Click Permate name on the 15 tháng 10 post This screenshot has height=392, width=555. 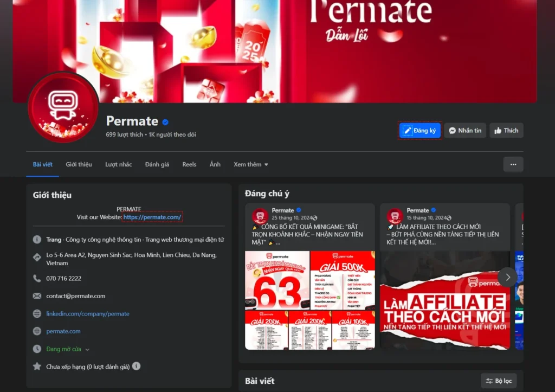[418, 210]
